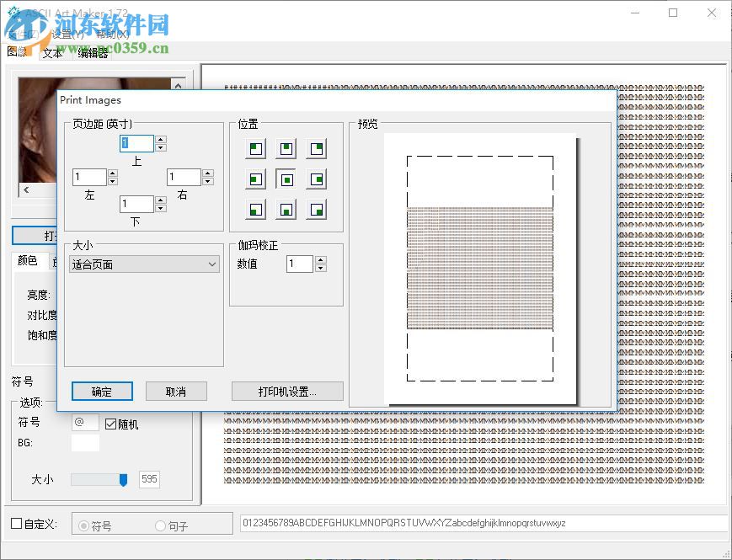Switch to the 编辑器 editor tab
This screenshot has width=732, height=560.
pos(91,51)
